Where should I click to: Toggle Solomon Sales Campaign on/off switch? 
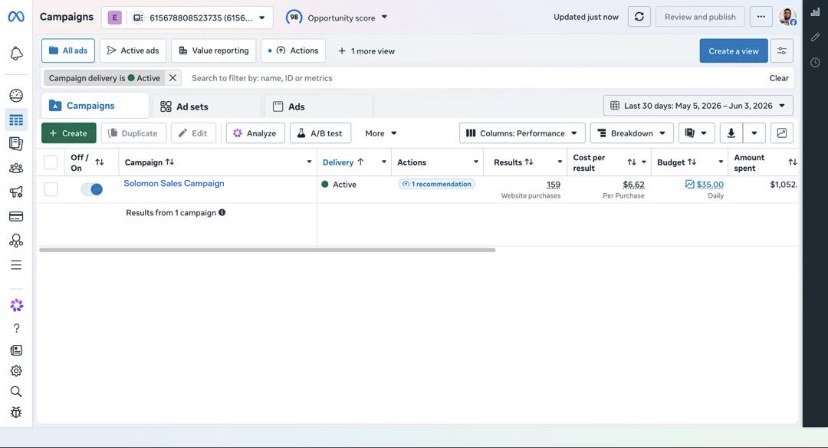[x=92, y=189]
